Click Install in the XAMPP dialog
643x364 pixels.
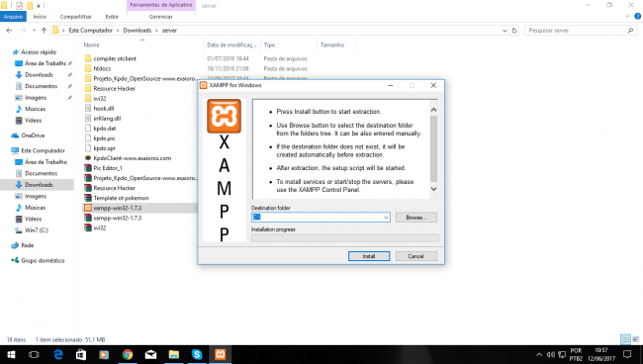pos(369,256)
